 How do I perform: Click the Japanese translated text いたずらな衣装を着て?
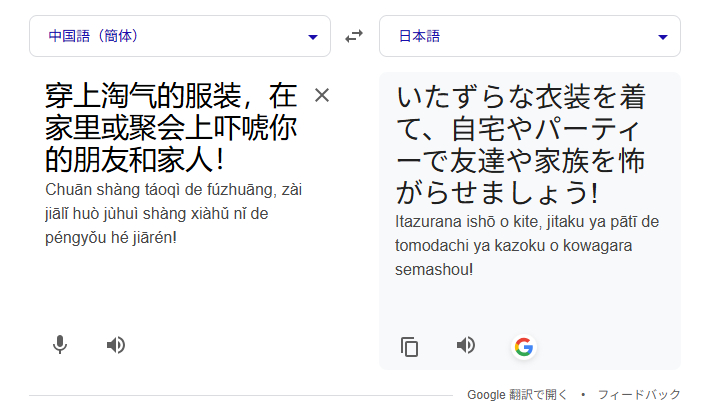(521, 113)
